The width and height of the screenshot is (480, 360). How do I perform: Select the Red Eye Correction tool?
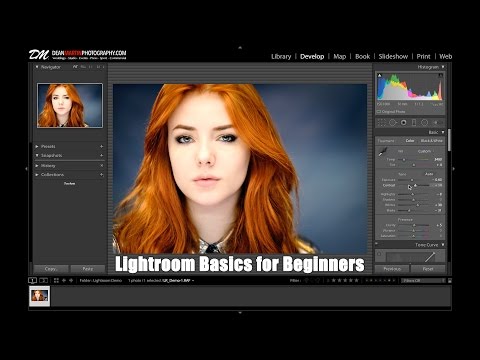(403, 123)
